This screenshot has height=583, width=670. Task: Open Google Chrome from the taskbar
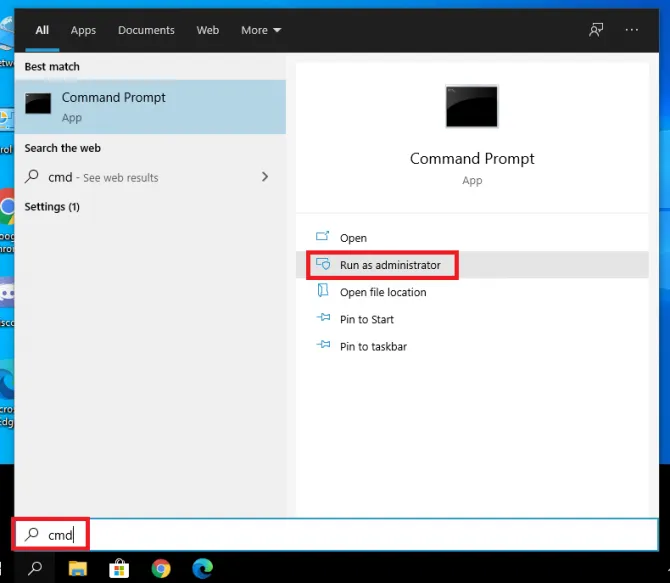click(x=161, y=569)
